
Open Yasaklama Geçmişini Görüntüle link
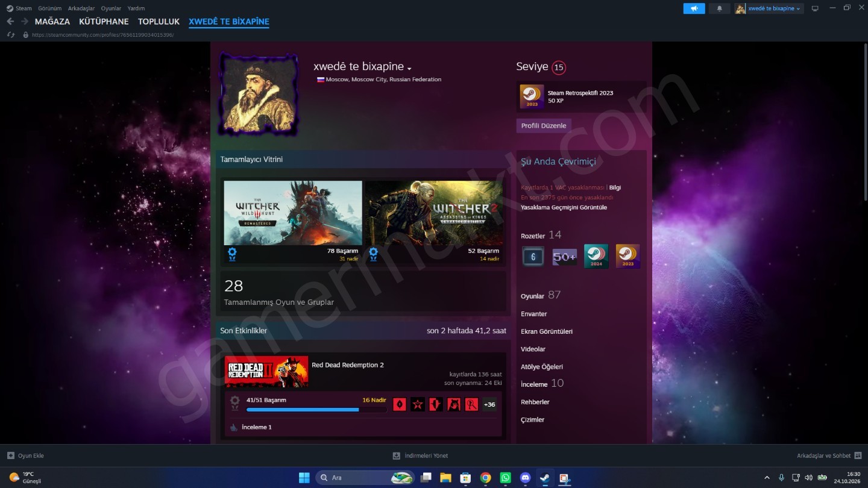click(564, 207)
